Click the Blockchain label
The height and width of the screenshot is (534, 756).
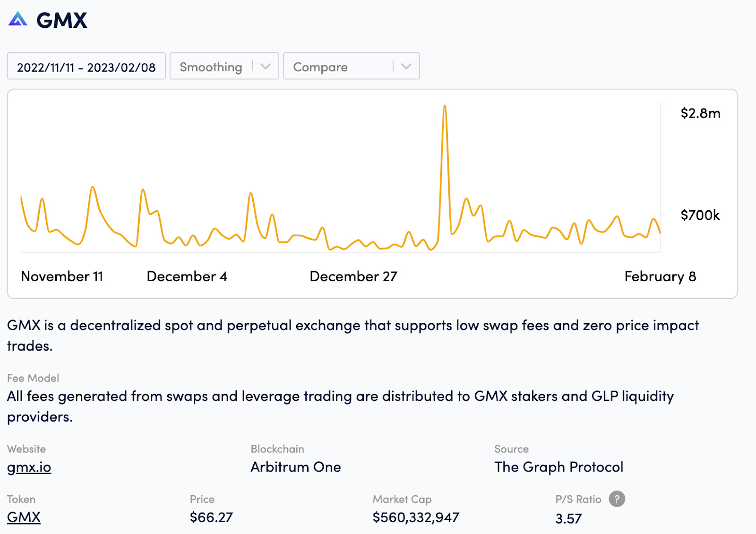(x=277, y=449)
